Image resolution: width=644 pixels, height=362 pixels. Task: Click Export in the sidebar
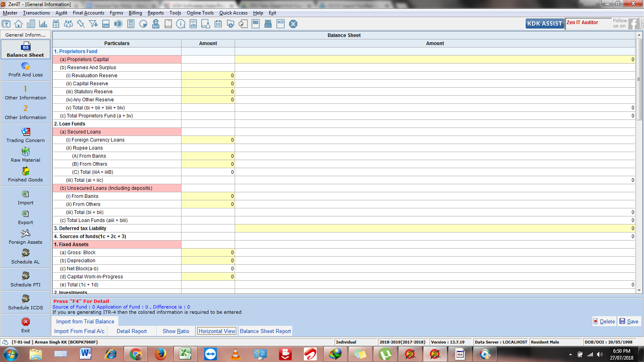click(25, 217)
